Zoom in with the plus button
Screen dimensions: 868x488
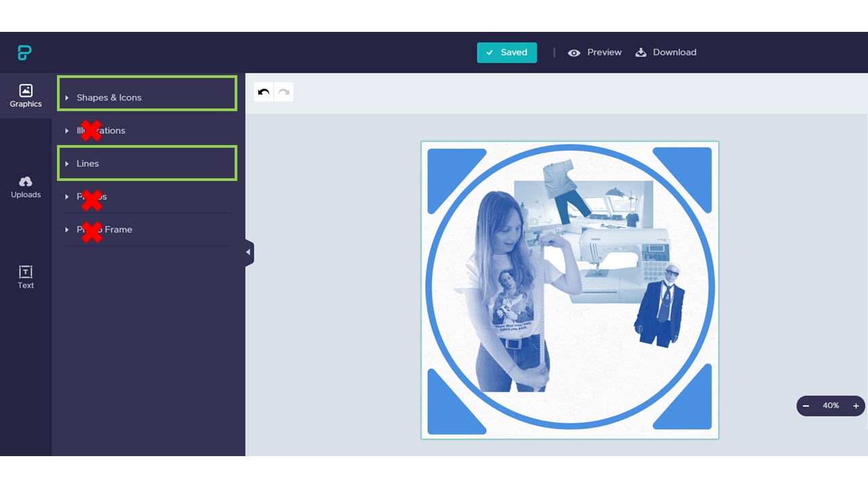(856, 406)
